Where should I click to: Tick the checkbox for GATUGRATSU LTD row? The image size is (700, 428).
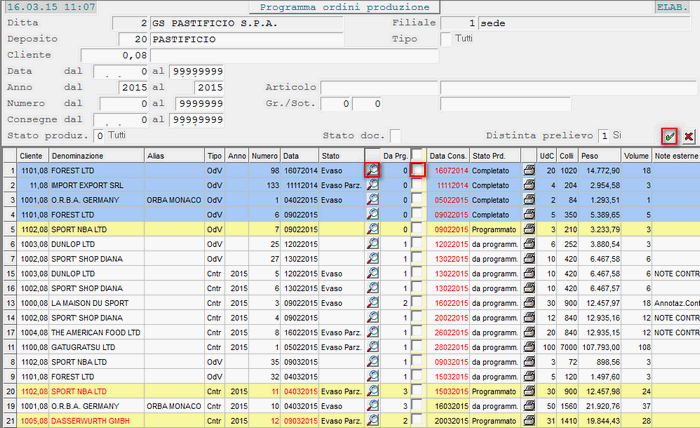[x=417, y=346]
